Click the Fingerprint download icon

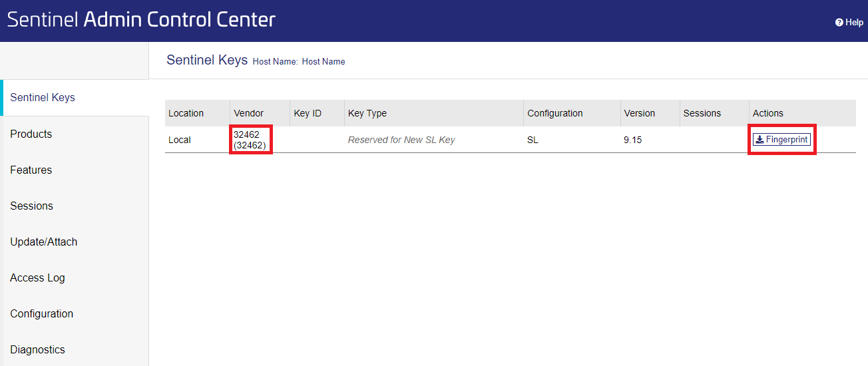(x=759, y=140)
